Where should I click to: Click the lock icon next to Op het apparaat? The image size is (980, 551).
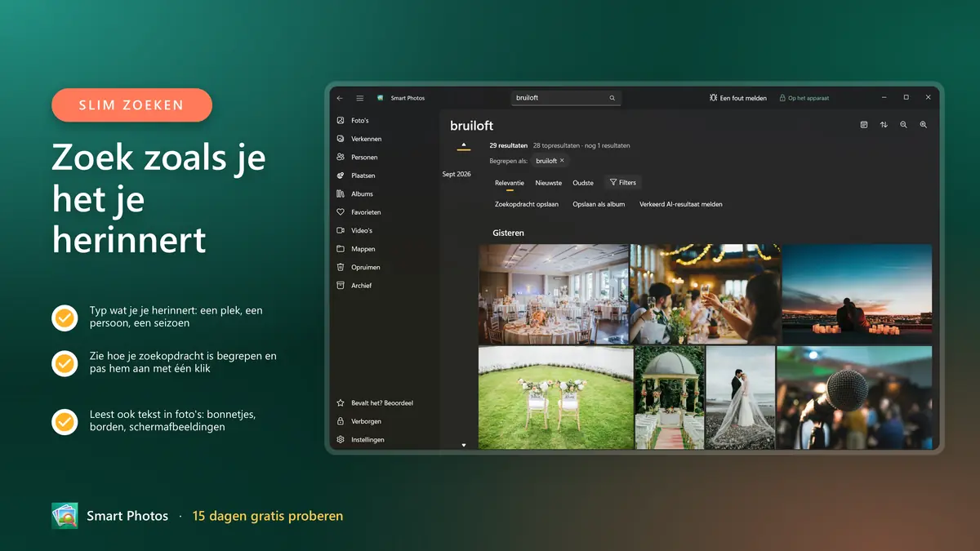(782, 98)
